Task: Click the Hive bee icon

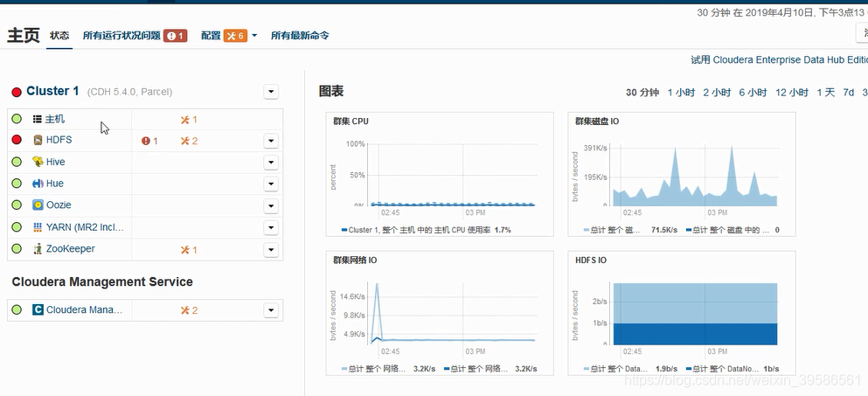Action: tap(38, 162)
